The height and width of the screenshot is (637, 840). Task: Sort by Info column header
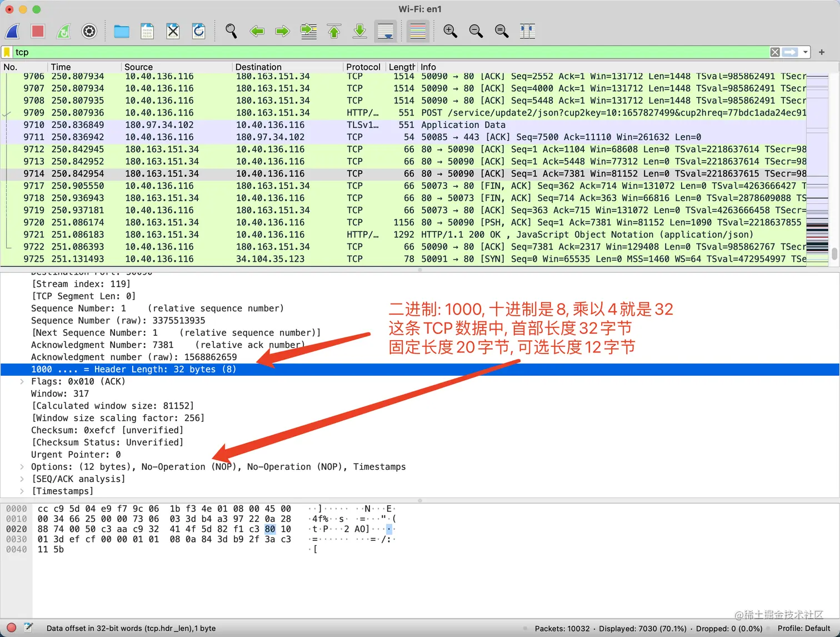[611, 67]
